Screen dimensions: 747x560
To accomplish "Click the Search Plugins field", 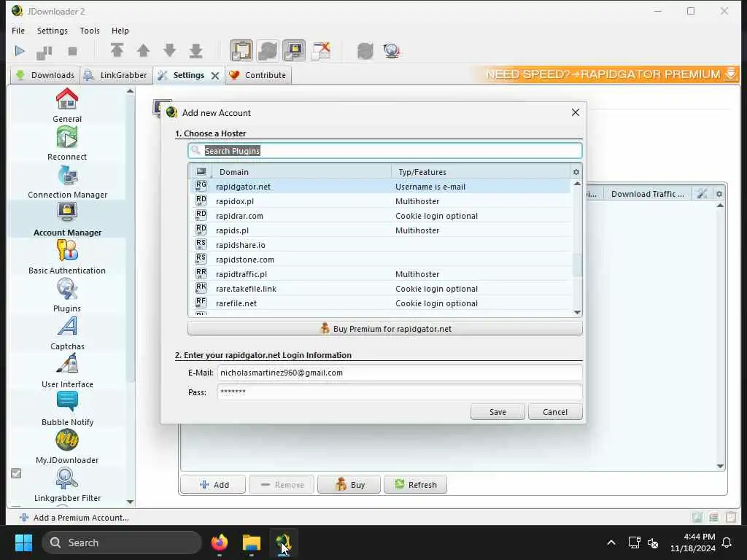I will click(385, 151).
